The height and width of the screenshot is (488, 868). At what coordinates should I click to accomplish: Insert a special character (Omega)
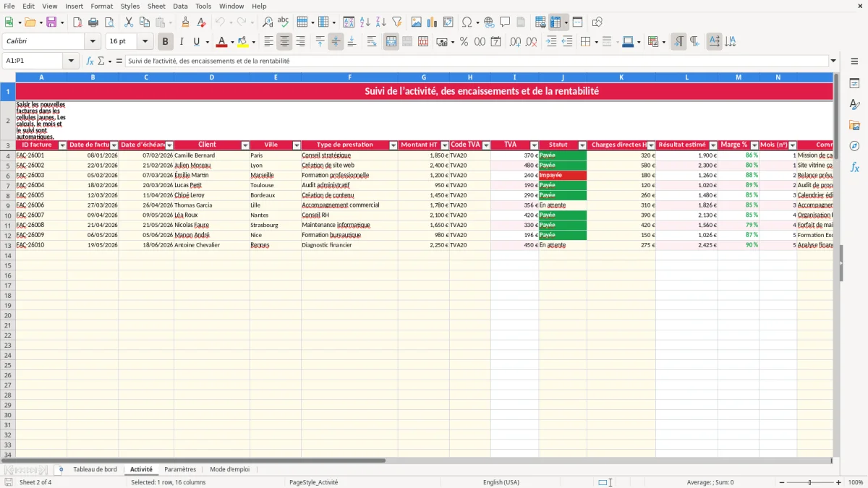coord(467,22)
